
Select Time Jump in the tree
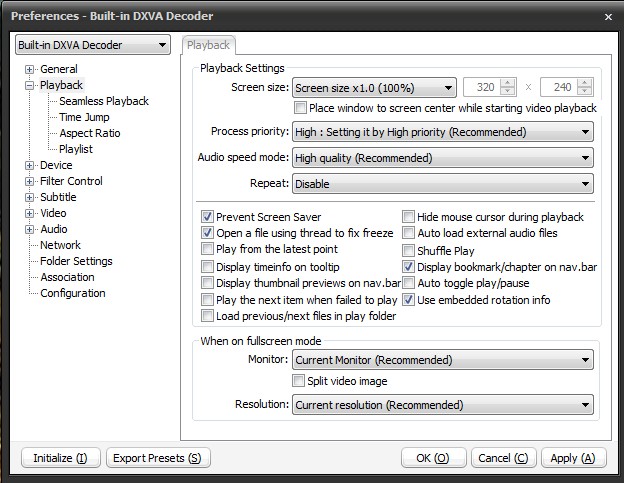click(x=84, y=117)
